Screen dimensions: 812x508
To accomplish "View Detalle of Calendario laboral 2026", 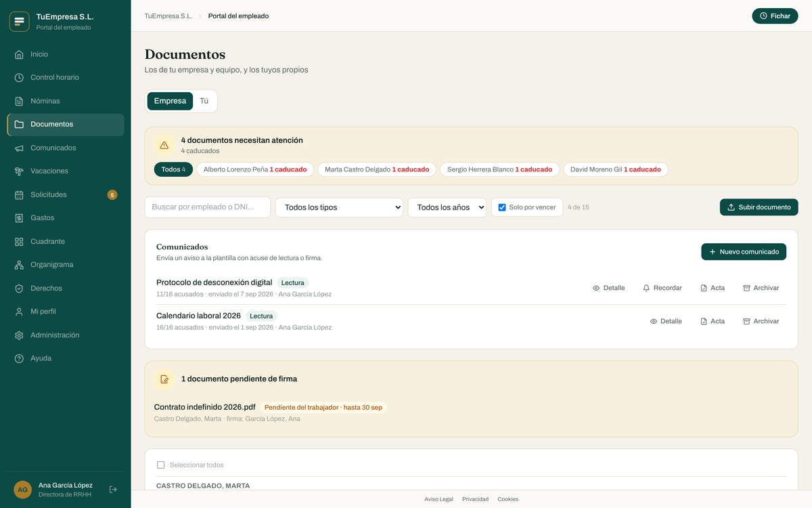I will coord(667,321).
